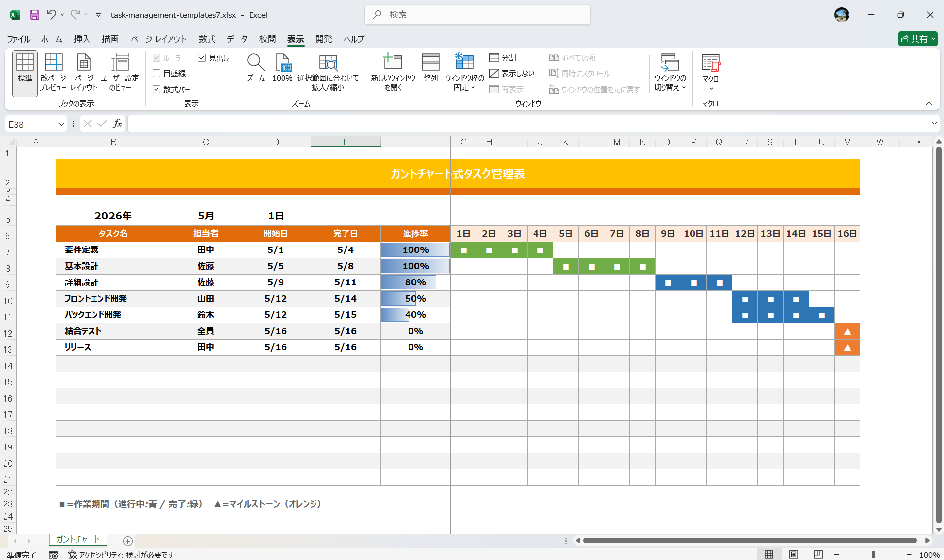The image size is (944, 560).
Task: Click アクセシビリティ: 検討が必要です status
Action: [121, 555]
